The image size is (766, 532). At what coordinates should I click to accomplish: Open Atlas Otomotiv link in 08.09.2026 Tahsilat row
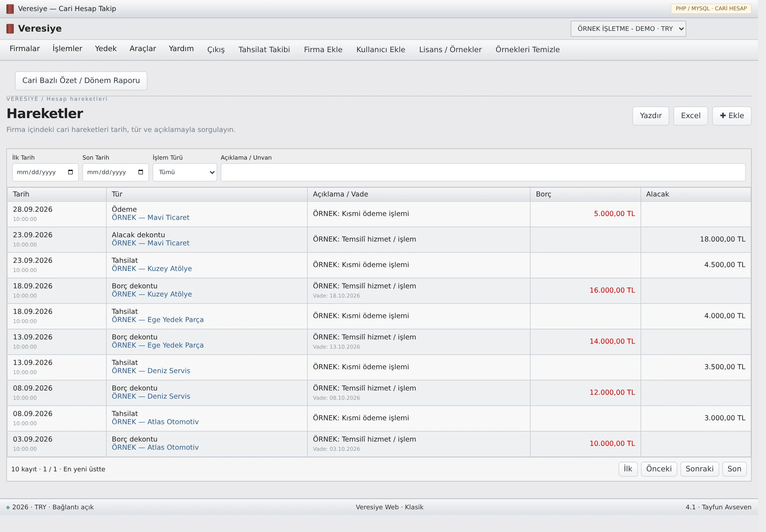tap(155, 422)
